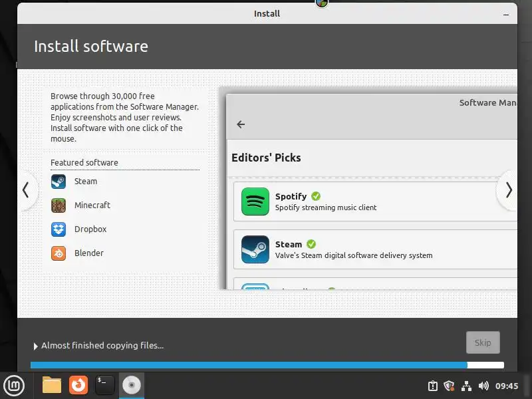Click the 'Minecraft' label under Featured software
Image resolution: width=532 pixels, height=399 pixels.
pos(92,205)
